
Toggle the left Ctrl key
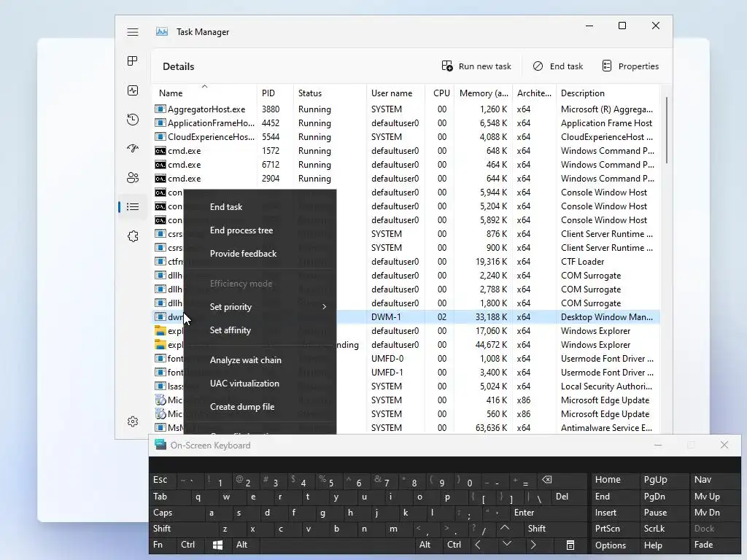[191, 545]
